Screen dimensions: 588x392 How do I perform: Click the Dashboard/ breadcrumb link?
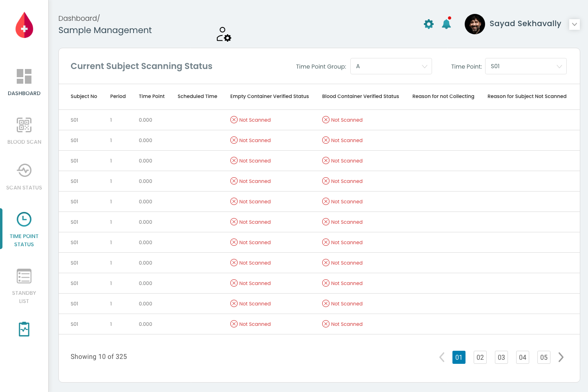(79, 18)
